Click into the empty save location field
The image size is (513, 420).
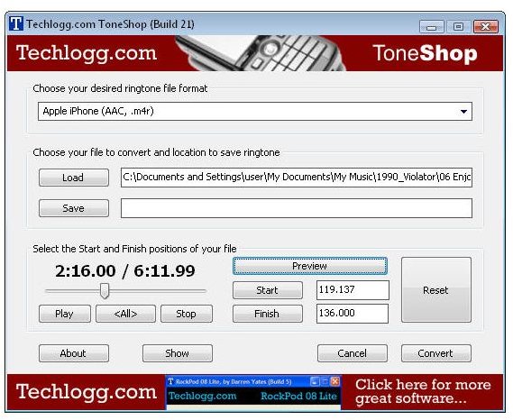(297, 208)
